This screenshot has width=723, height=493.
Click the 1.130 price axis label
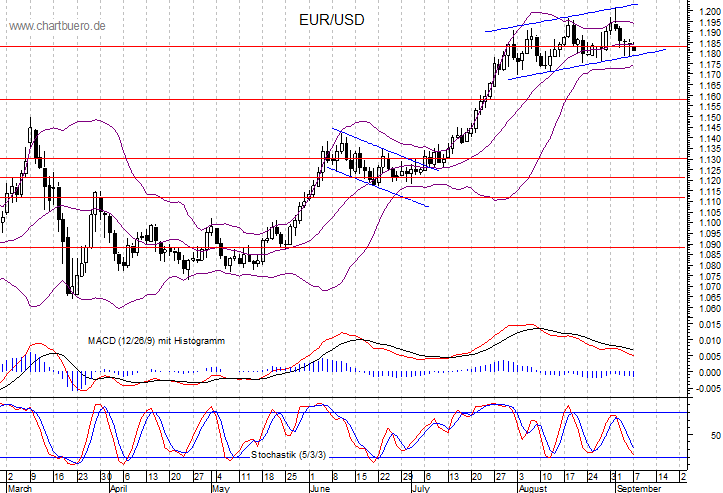710,160
